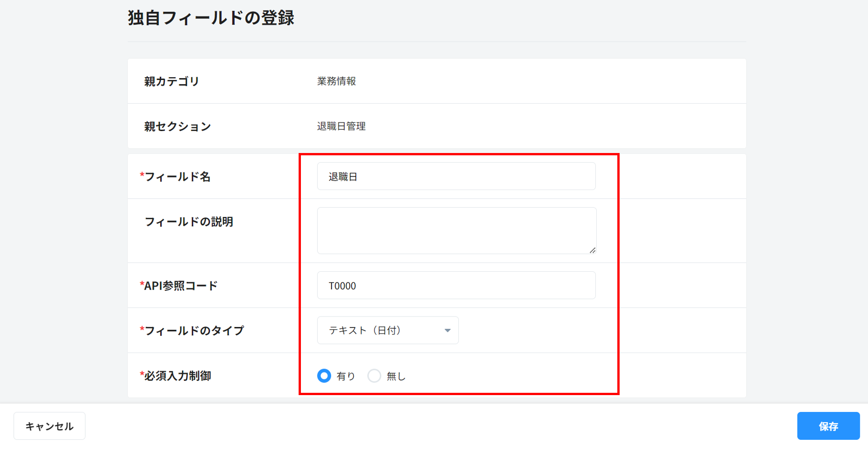
Task: Click the API参照コード field showing T0000
Action: tap(456, 285)
